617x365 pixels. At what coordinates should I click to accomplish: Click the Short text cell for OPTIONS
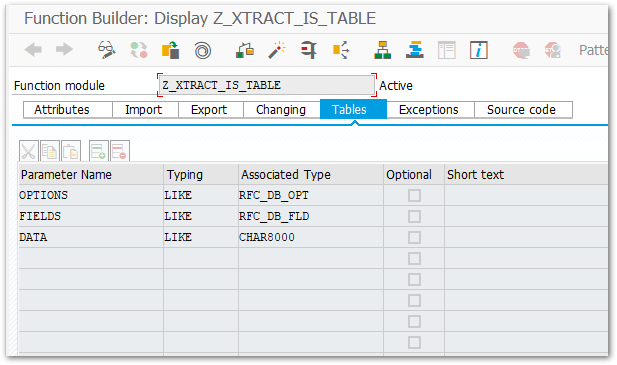coord(526,195)
